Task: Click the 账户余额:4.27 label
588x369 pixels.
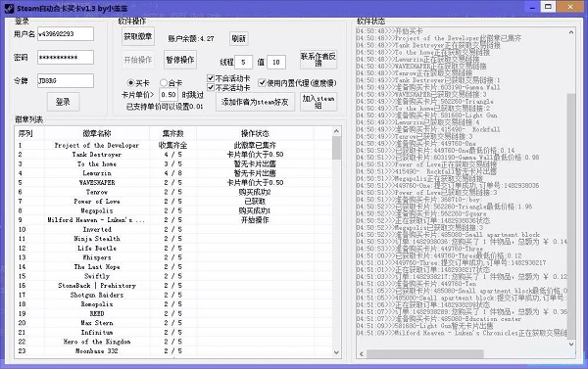Action: point(191,38)
